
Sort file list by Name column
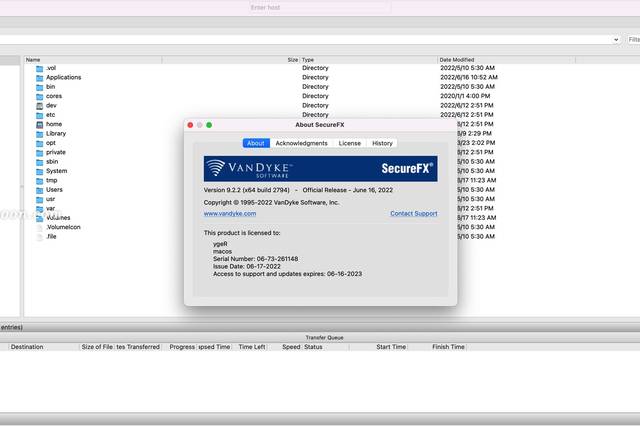click(x=93, y=60)
